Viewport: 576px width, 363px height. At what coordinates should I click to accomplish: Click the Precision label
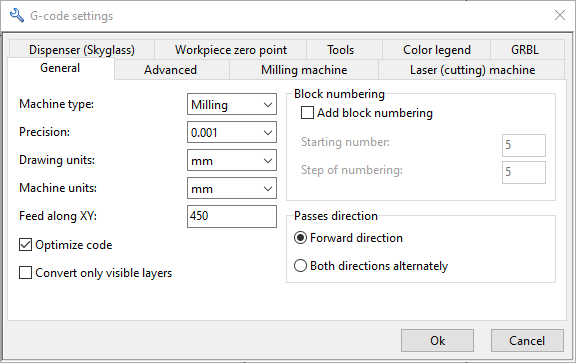[44, 132]
